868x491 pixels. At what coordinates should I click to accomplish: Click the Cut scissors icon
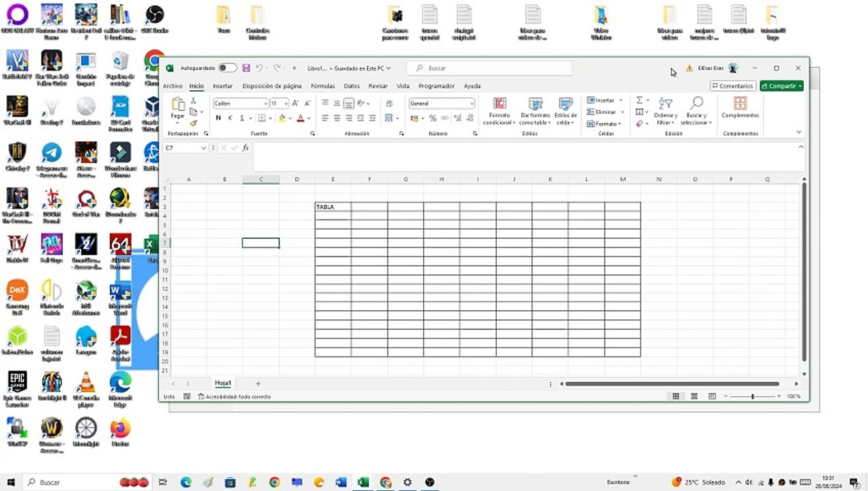click(x=193, y=101)
